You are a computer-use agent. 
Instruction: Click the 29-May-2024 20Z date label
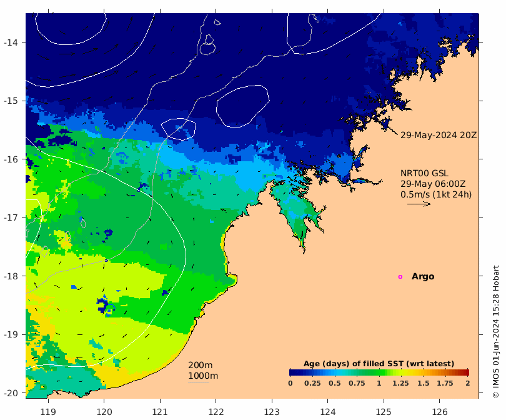(439, 135)
